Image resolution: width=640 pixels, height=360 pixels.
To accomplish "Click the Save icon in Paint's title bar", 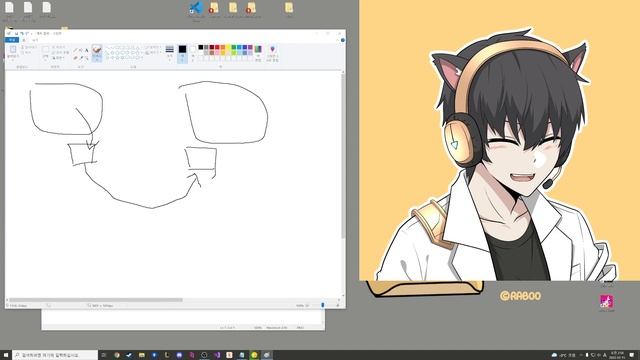I will tap(16, 33).
